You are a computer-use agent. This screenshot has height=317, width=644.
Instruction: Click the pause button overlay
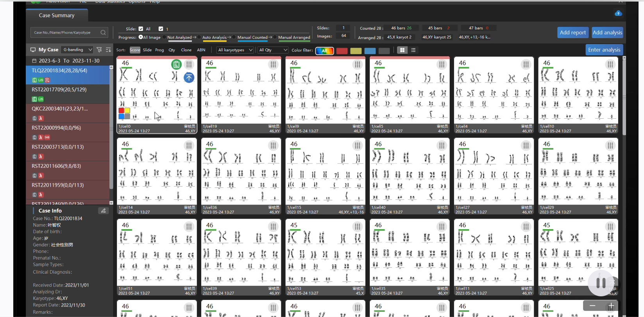point(601,283)
